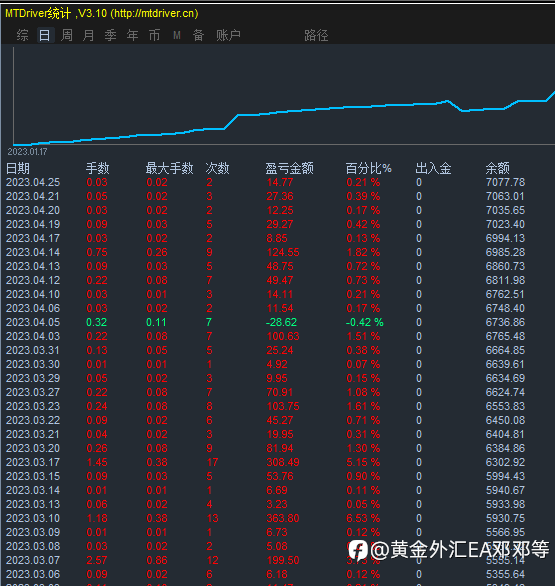Click chart start date 2023.01.17
The width and height of the screenshot is (555, 586).
click(x=27, y=152)
